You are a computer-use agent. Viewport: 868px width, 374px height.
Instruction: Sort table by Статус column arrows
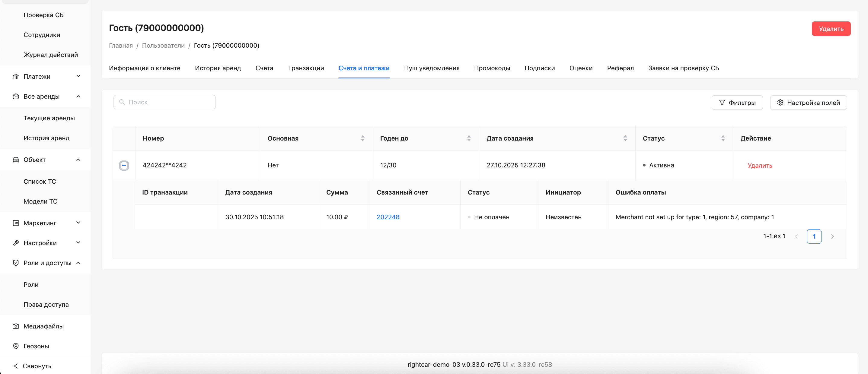723,138
